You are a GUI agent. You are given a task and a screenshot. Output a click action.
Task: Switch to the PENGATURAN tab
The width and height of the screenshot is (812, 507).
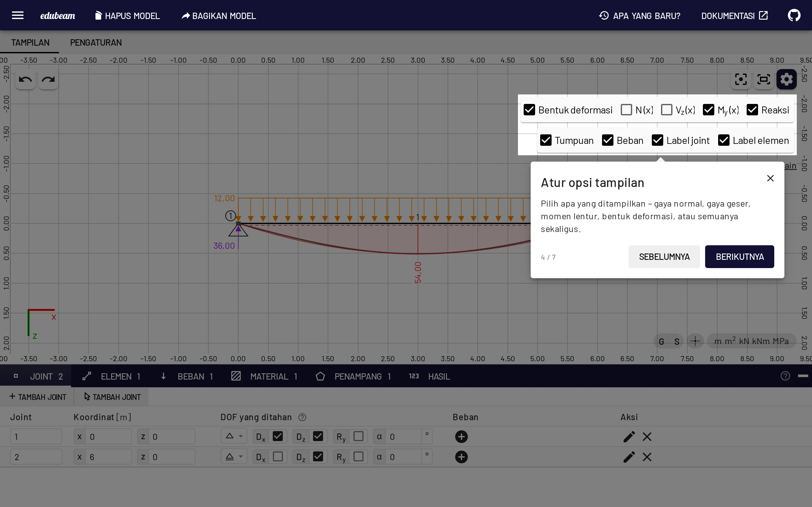coord(95,42)
